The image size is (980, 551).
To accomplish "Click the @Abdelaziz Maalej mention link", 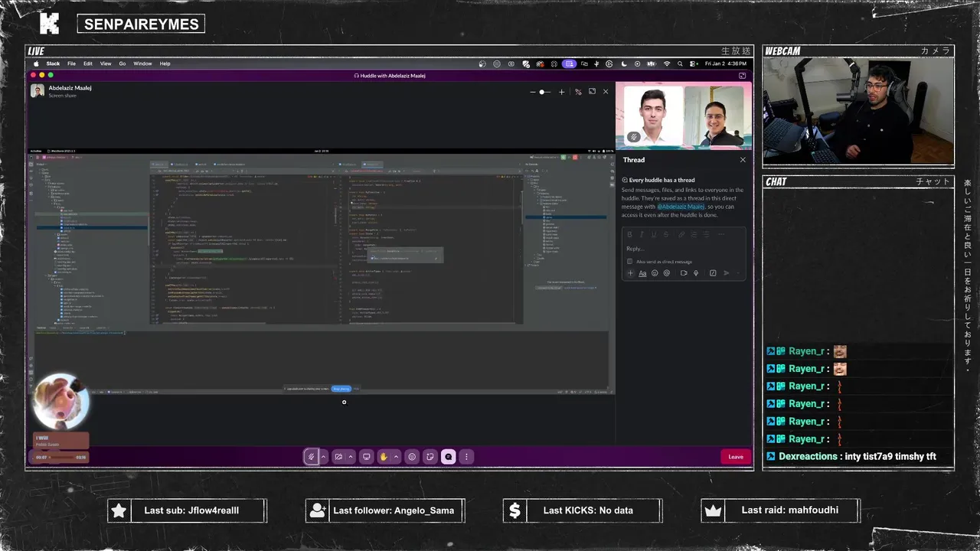I will pyautogui.click(x=680, y=207).
